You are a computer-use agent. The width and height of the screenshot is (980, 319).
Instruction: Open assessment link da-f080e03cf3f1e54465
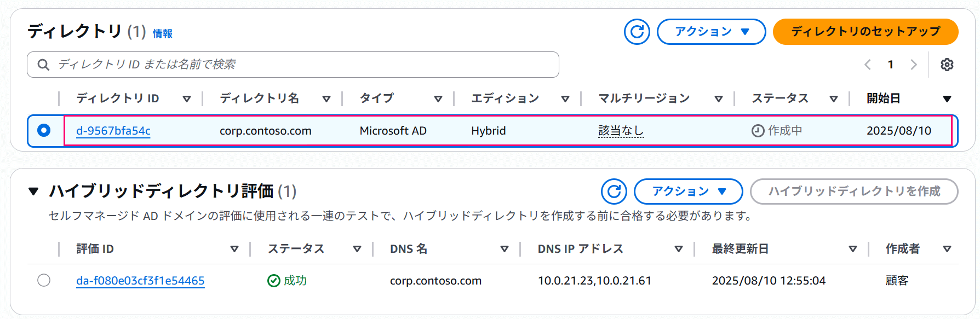tap(140, 281)
